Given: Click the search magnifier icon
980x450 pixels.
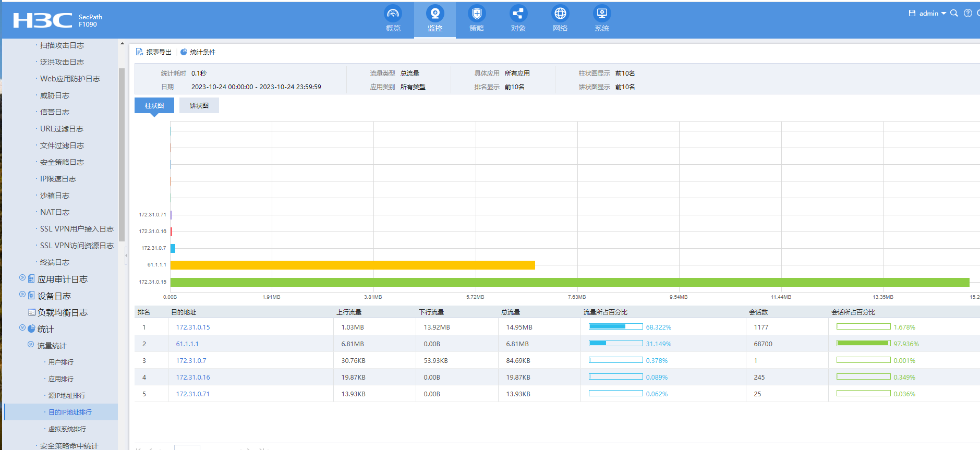Looking at the screenshot, I should click(954, 14).
